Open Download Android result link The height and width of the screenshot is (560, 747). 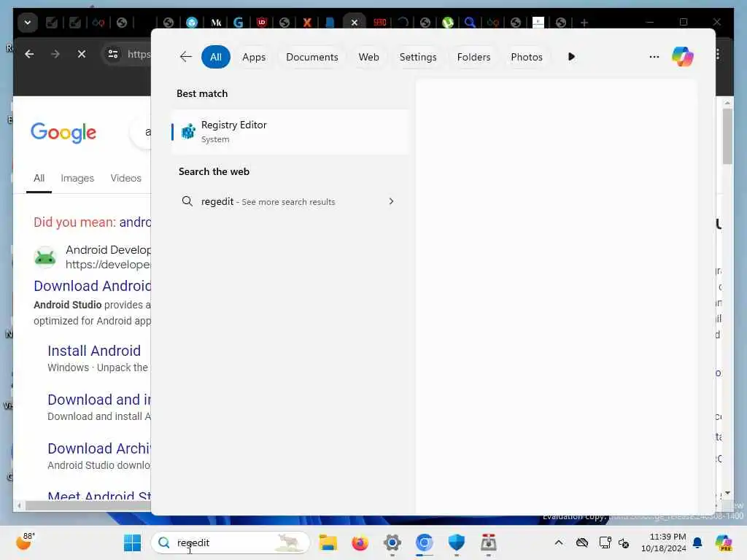(x=93, y=286)
